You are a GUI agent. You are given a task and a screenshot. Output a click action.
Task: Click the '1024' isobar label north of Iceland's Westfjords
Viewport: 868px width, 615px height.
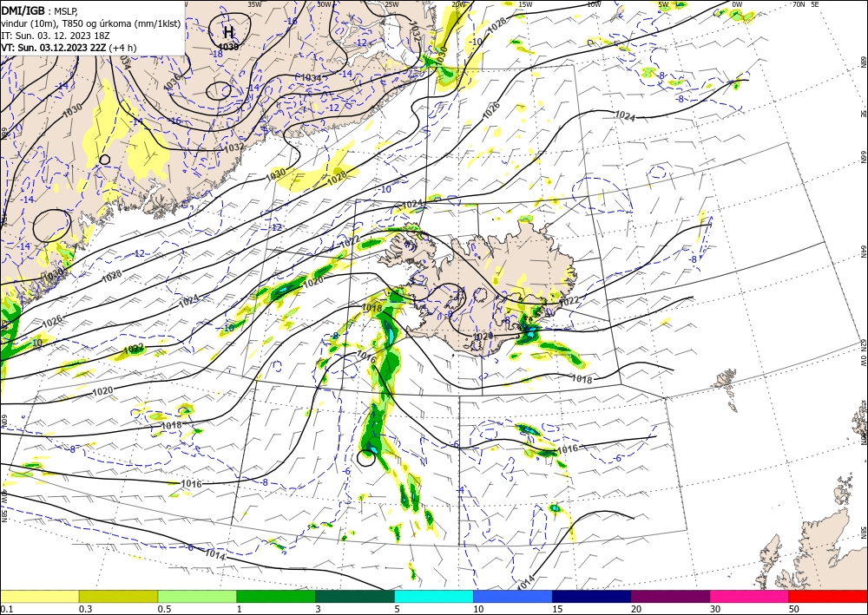pyautogui.click(x=412, y=204)
